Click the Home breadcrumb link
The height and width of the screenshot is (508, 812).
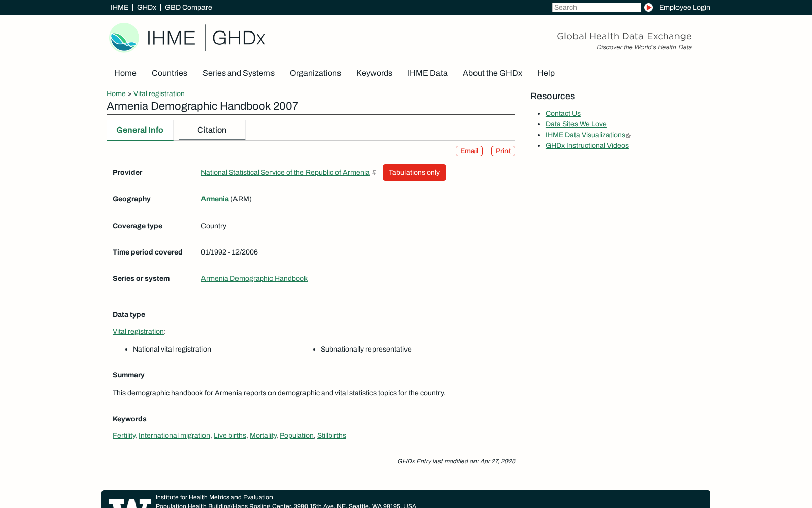116,93
